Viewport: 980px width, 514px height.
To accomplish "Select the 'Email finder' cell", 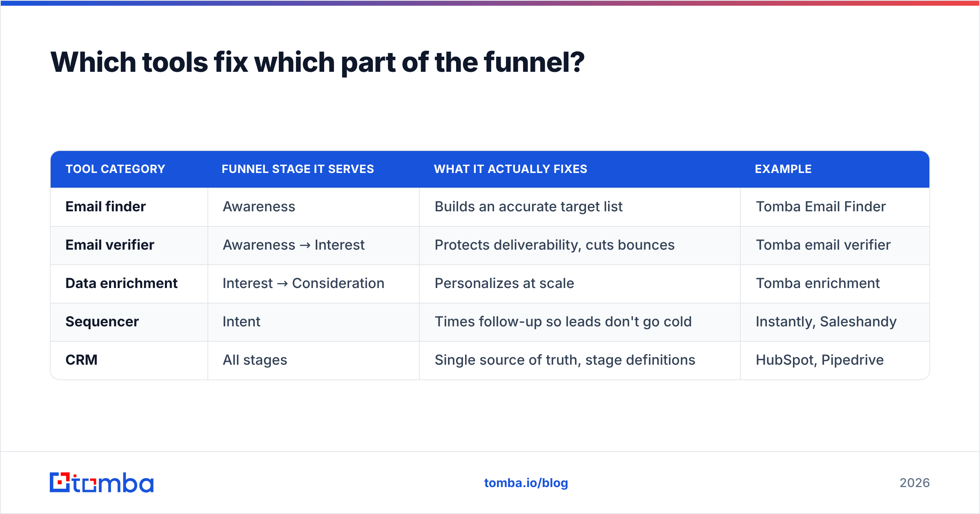I will (x=129, y=207).
